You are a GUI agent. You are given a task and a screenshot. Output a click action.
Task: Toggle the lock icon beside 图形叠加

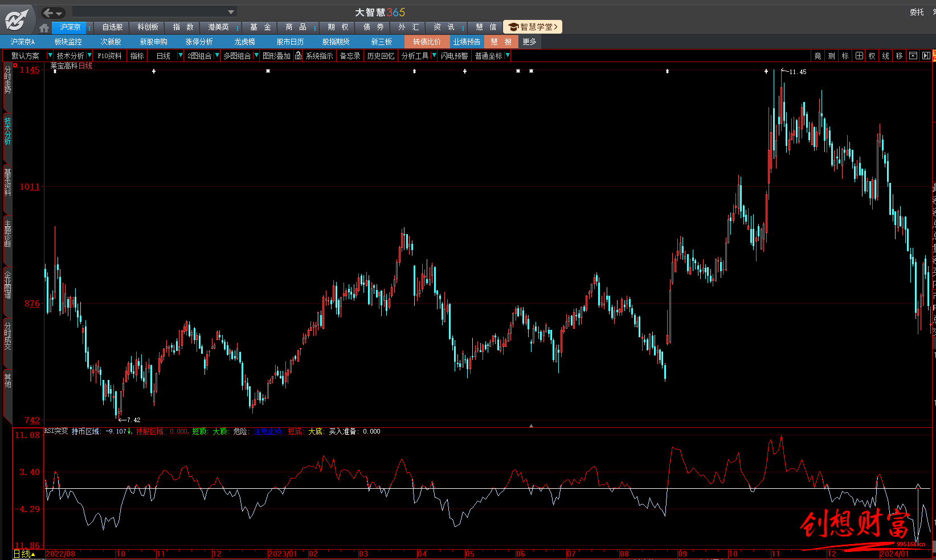[298, 56]
